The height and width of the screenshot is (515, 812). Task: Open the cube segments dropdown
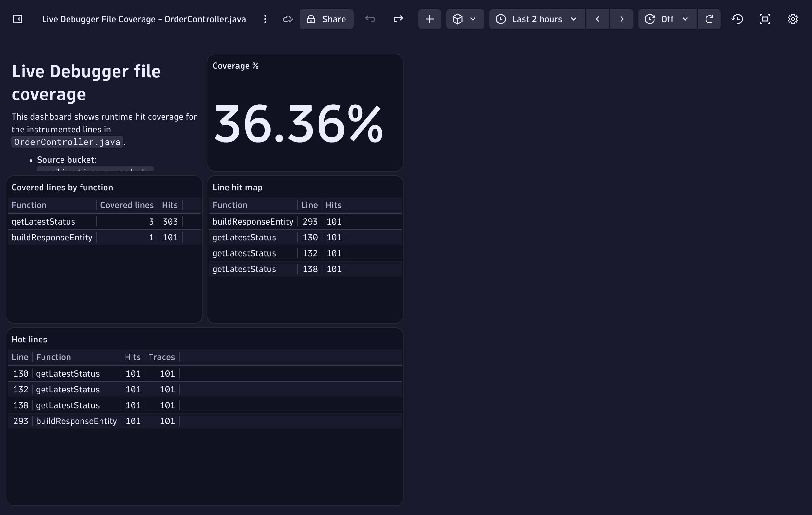(465, 19)
